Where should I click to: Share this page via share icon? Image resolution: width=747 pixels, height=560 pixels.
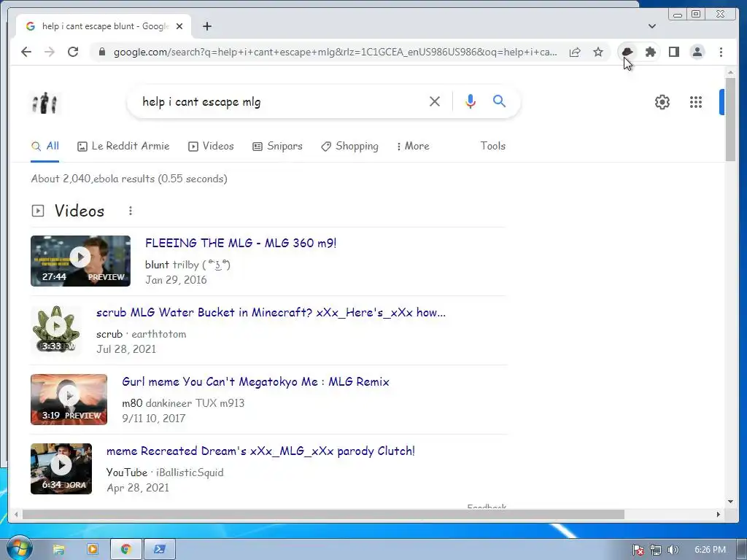(575, 52)
